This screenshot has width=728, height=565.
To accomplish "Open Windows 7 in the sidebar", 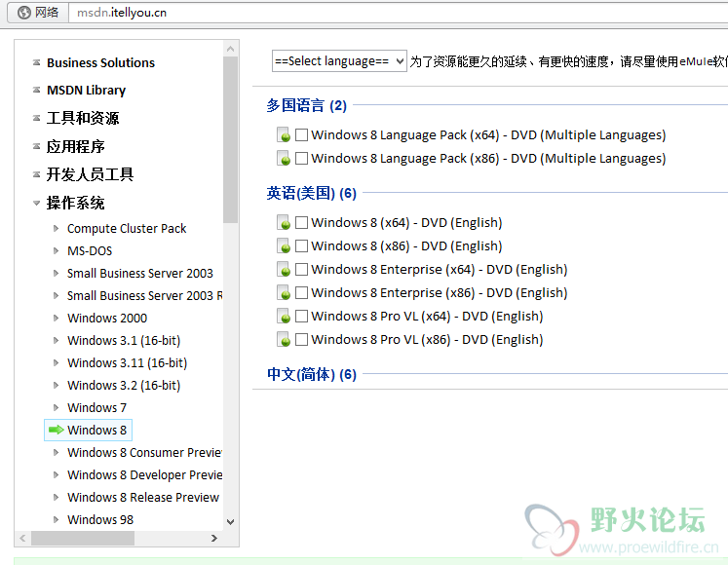I will pyautogui.click(x=96, y=407).
